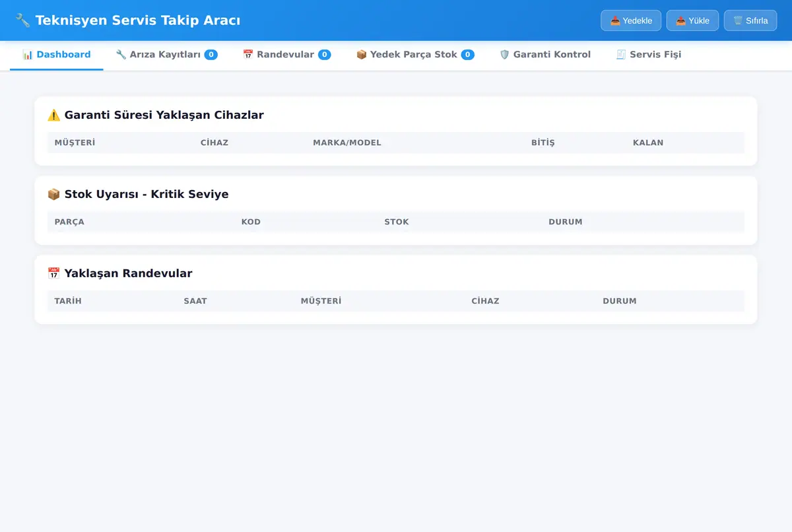Click the Yedek Parça Stok count badge

[468, 55]
